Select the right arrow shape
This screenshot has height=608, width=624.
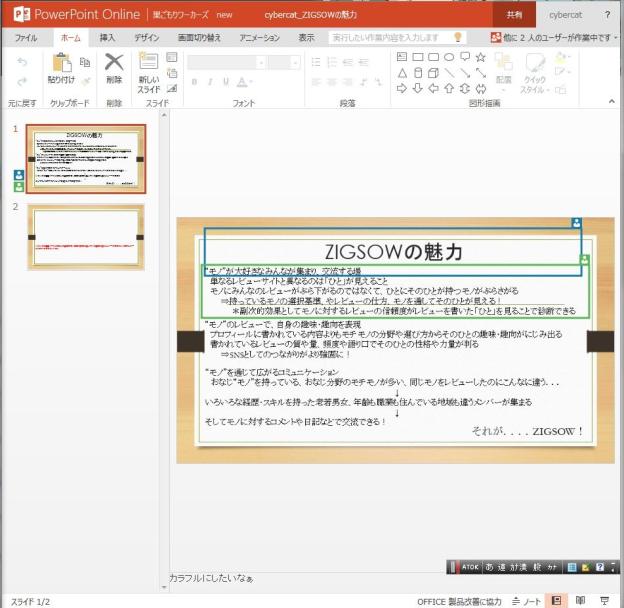pyautogui.click(x=402, y=88)
